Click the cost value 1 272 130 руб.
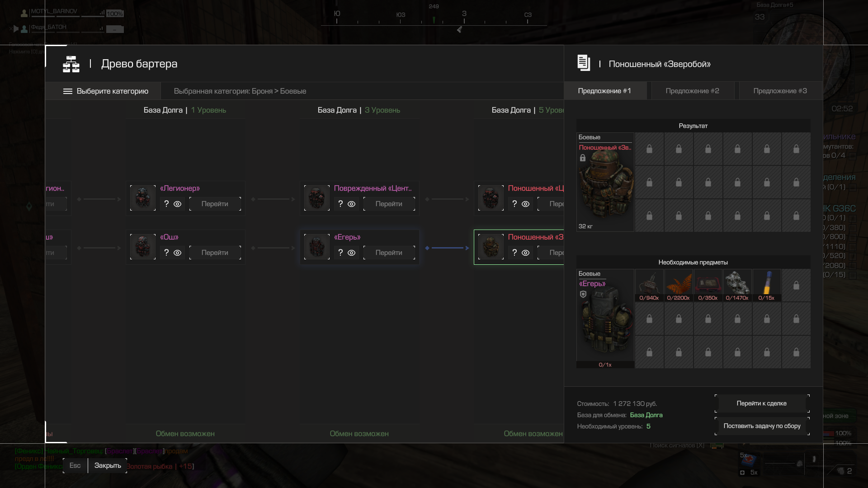Viewport: 868px width, 488px height. point(635,404)
